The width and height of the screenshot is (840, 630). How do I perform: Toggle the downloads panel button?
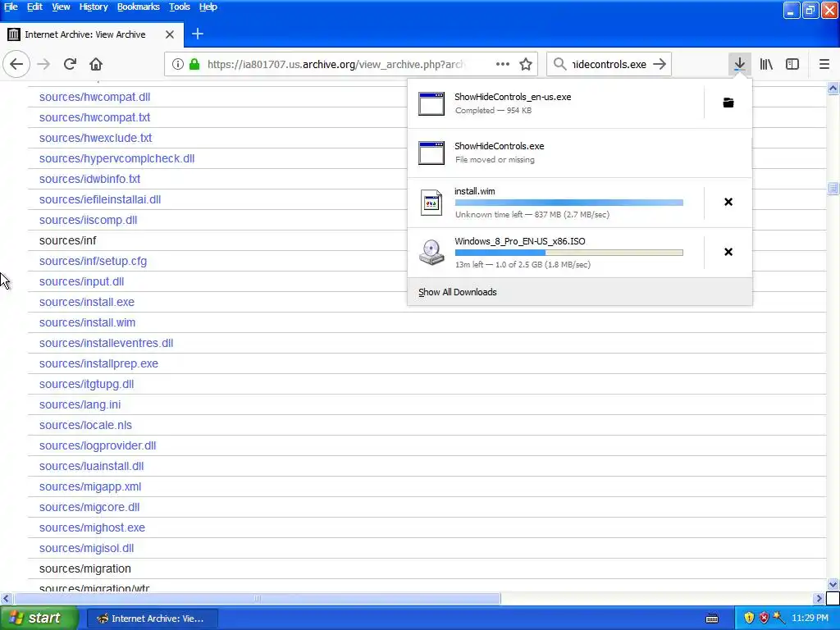(739, 64)
